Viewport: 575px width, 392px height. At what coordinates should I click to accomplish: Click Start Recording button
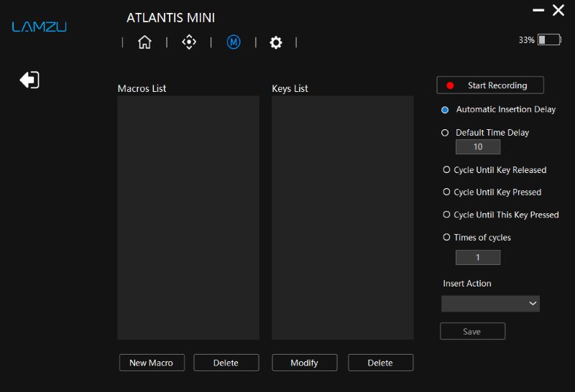coord(490,85)
